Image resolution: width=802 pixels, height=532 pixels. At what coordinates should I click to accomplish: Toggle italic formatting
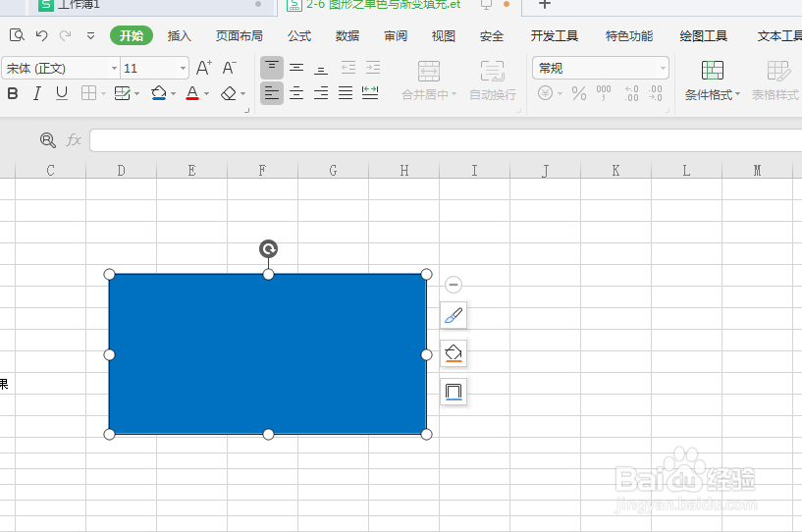(37, 93)
